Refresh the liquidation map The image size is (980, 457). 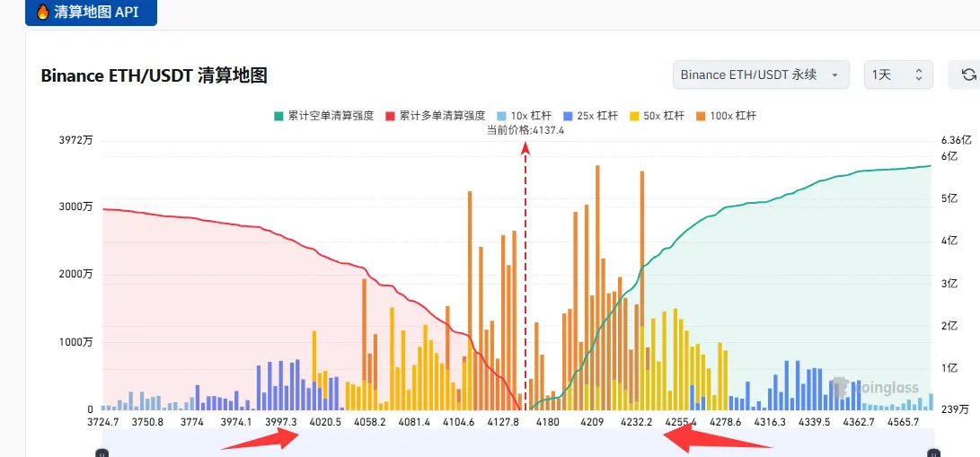[x=968, y=75]
